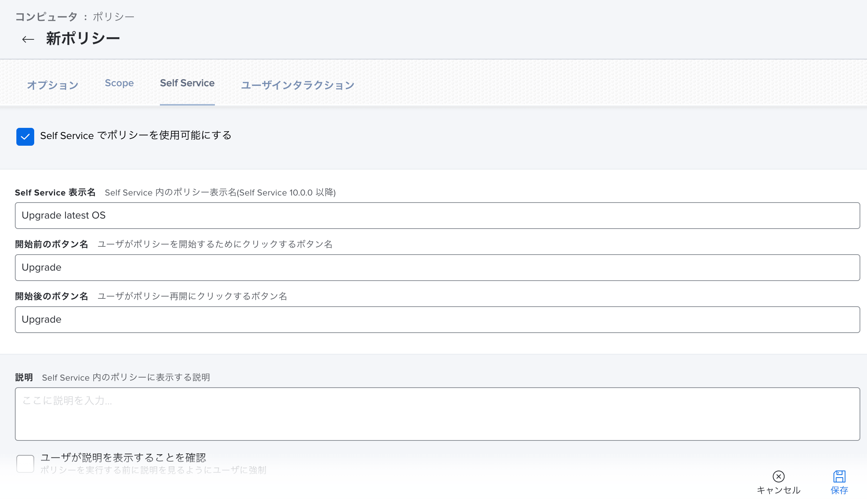Click the Self Service 表示名 label
The height and width of the screenshot is (504, 867).
point(55,193)
